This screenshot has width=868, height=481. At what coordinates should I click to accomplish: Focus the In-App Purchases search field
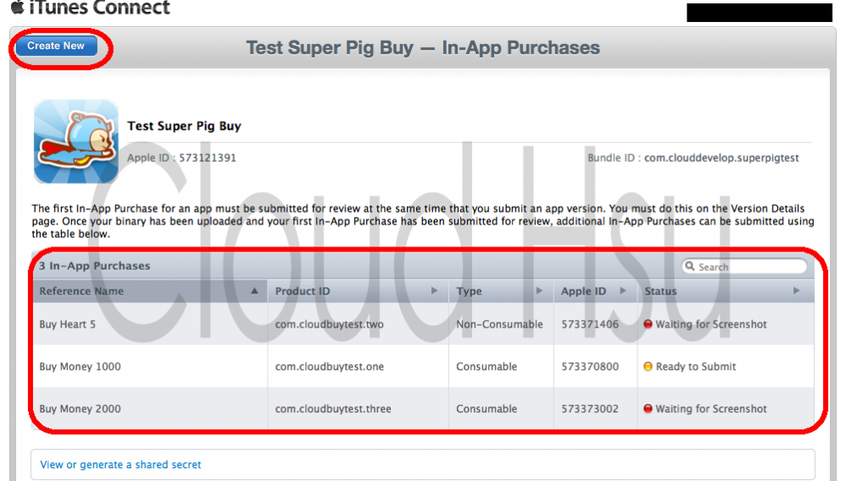click(744, 267)
